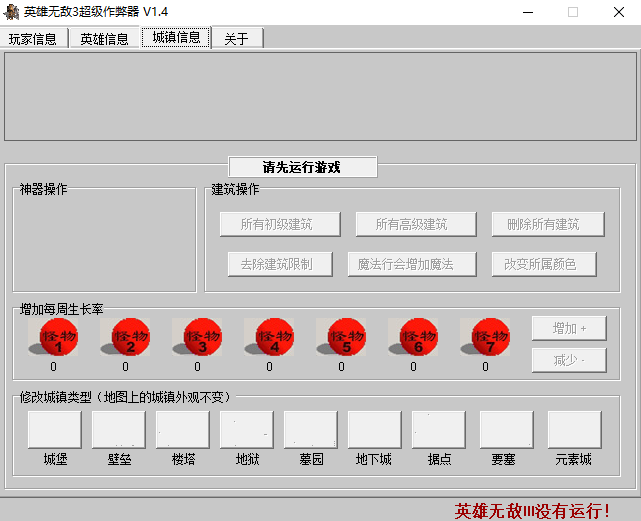Pick the 要塞 town type box
Image resolution: width=641 pixels, height=521 pixels.
pos(507,430)
